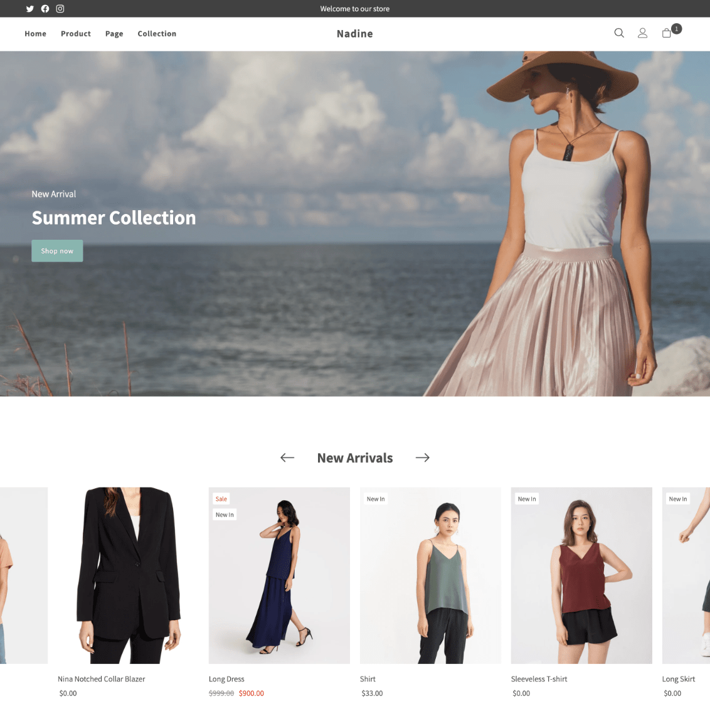This screenshot has width=710, height=728.
Task: Click the Nadine store logo
Action: click(x=354, y=34)
